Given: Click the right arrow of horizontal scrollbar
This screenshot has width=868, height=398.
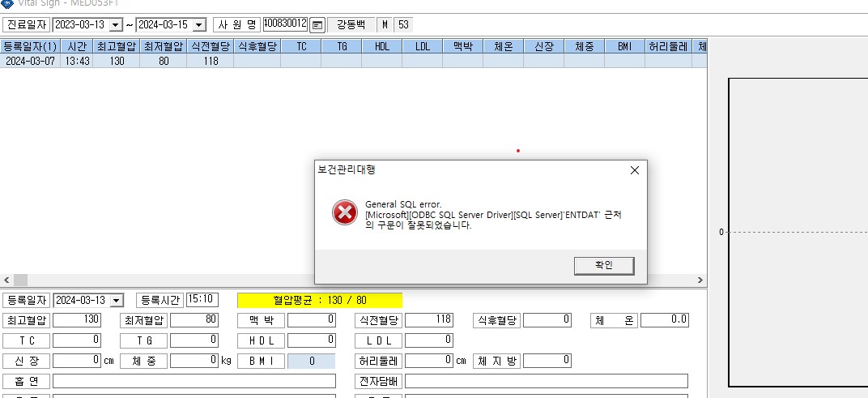Looking at the screenshot, I should click(x=700, y=280).
